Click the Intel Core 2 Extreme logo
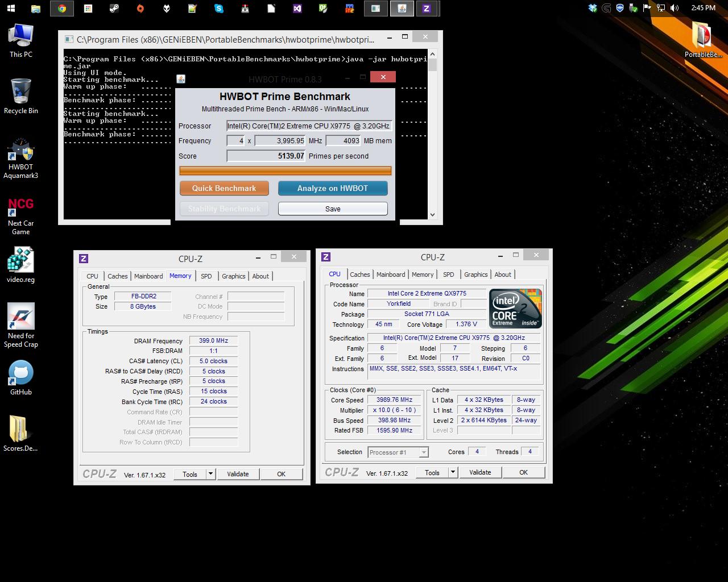 (515, 309)
